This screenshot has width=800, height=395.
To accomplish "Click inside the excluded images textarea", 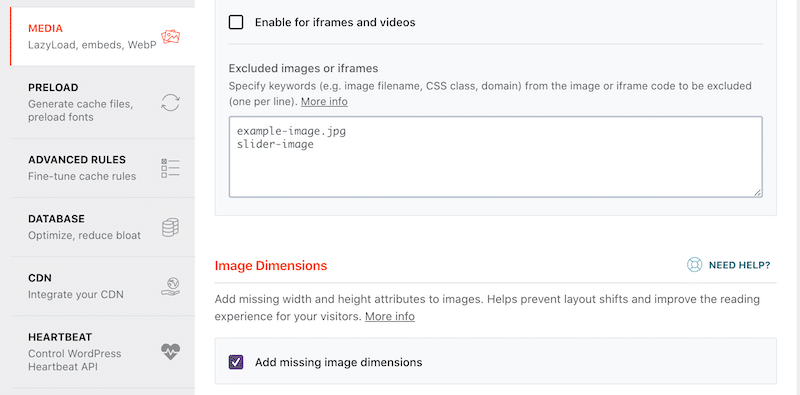I will pyautogui.click(x=495, y=157).
